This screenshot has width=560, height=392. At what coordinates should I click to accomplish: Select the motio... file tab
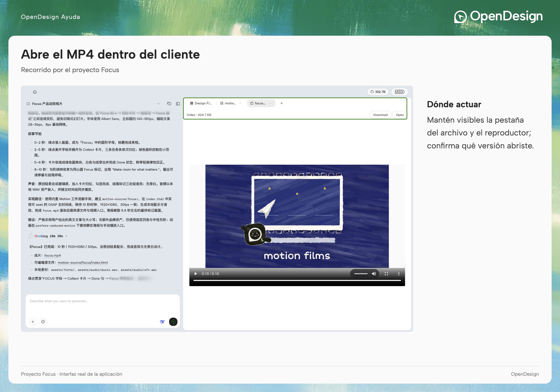point(228,103)
